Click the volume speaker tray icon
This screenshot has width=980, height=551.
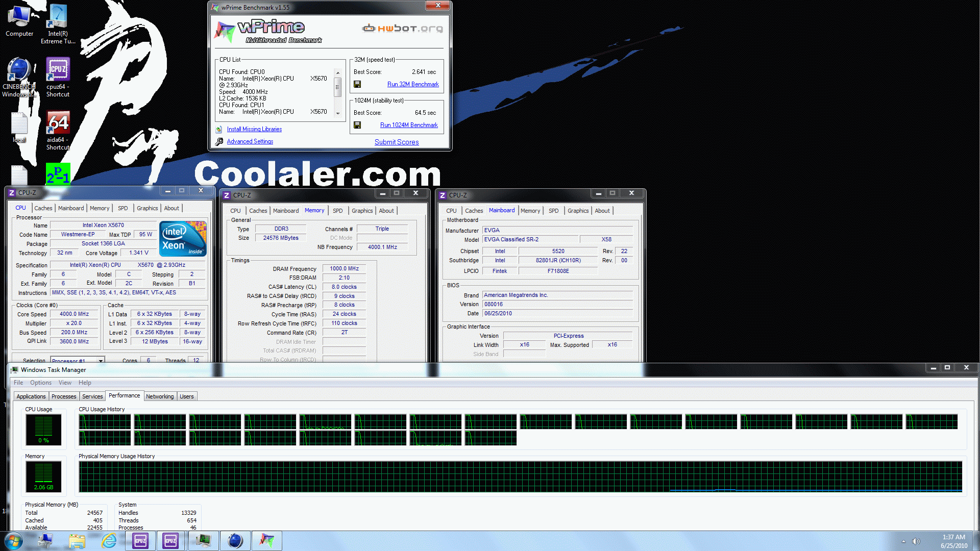click(x=916, y=541)
